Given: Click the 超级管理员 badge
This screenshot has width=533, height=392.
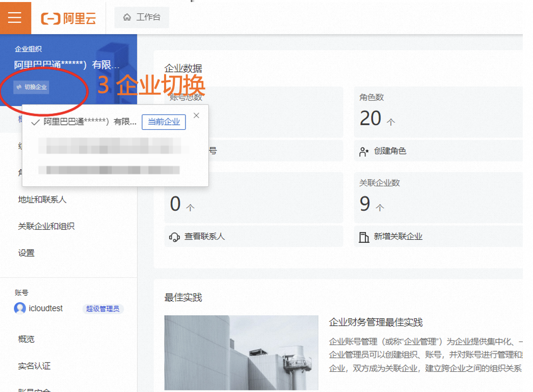Looking at the screenshot, I should point(102,309).
